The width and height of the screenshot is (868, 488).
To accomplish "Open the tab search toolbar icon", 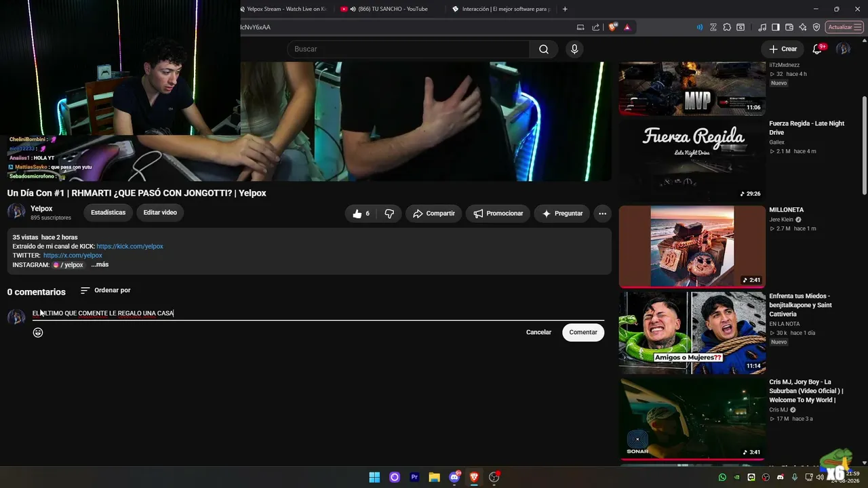I will coord(741,27).
